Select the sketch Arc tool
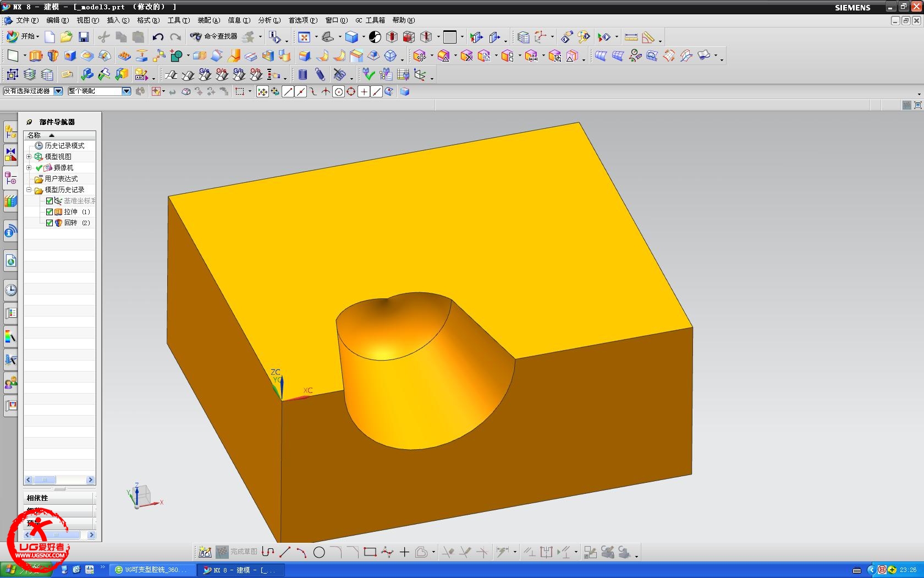This screenshot has height=578, width=924. tap(301, 552)
